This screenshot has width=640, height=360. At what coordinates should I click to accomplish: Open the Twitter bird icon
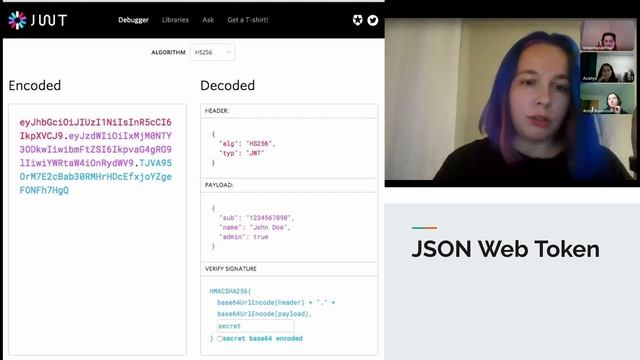(373, 20)
